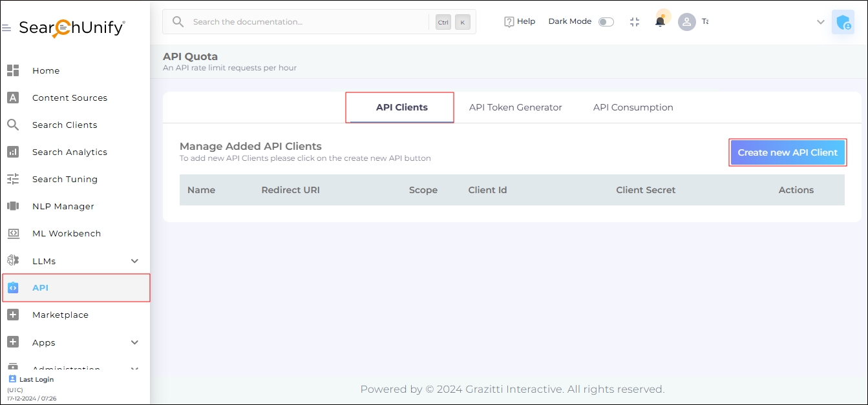Click the notification bell icon
Image resolution: width=868 pixels, height=405 pixels.
660,21
